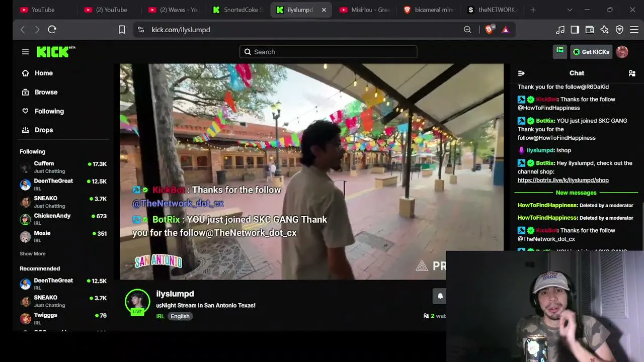Click the notification bell under the stream
This screenshot has height=362, width=644.
(440, 296)
